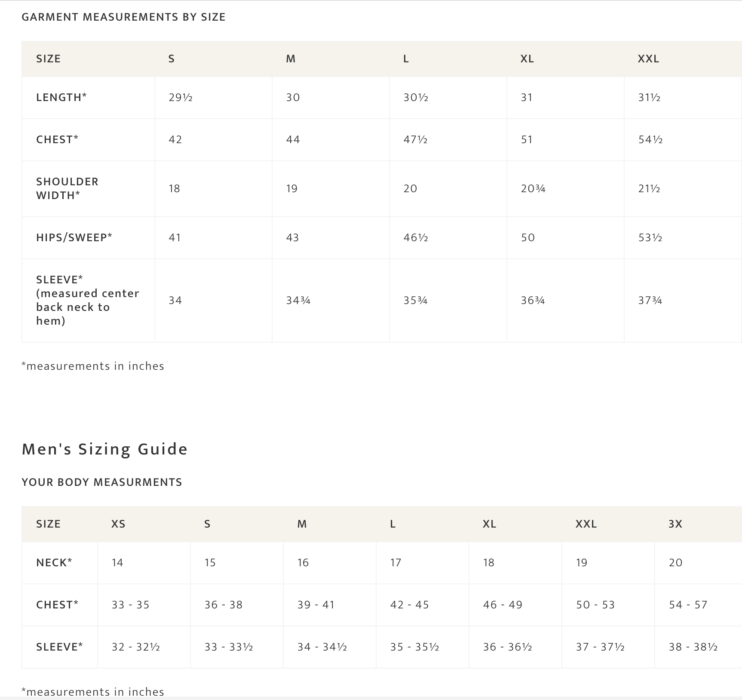Click the Your Body Measurments subheading
The image size is (742, 700).
[x=102, y=482]
